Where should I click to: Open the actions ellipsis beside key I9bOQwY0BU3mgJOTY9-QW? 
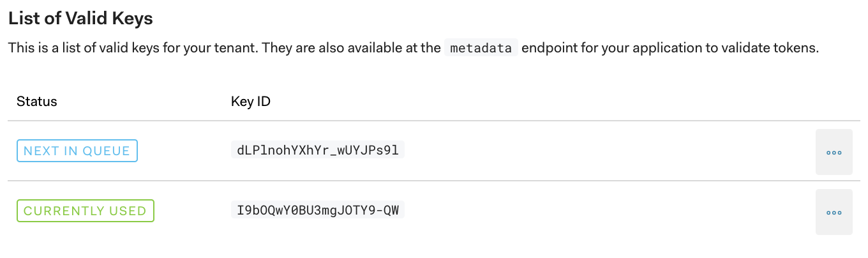[x=834, y=212]
